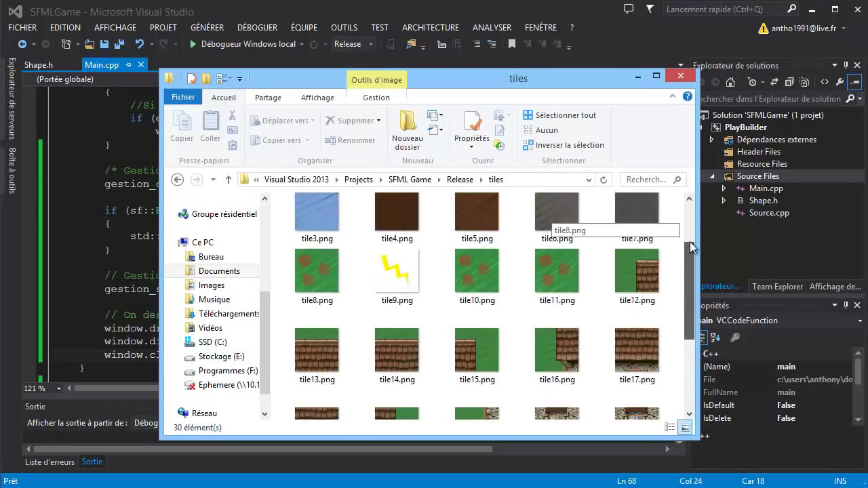
Task: Switch Explorer to details view
Action: tap(670, 428)
